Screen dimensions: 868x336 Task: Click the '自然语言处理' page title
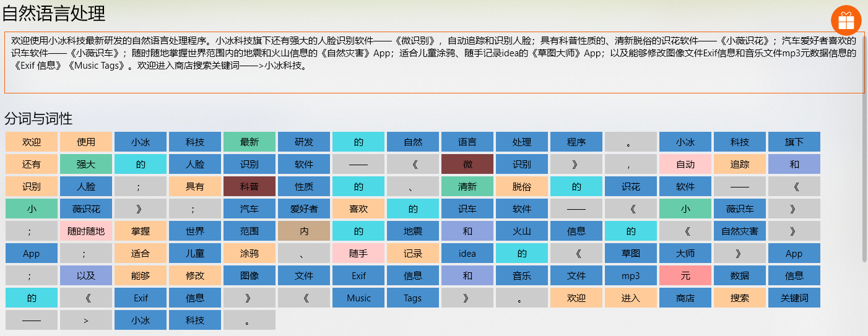pyautogui.click(x=54, y=13)
